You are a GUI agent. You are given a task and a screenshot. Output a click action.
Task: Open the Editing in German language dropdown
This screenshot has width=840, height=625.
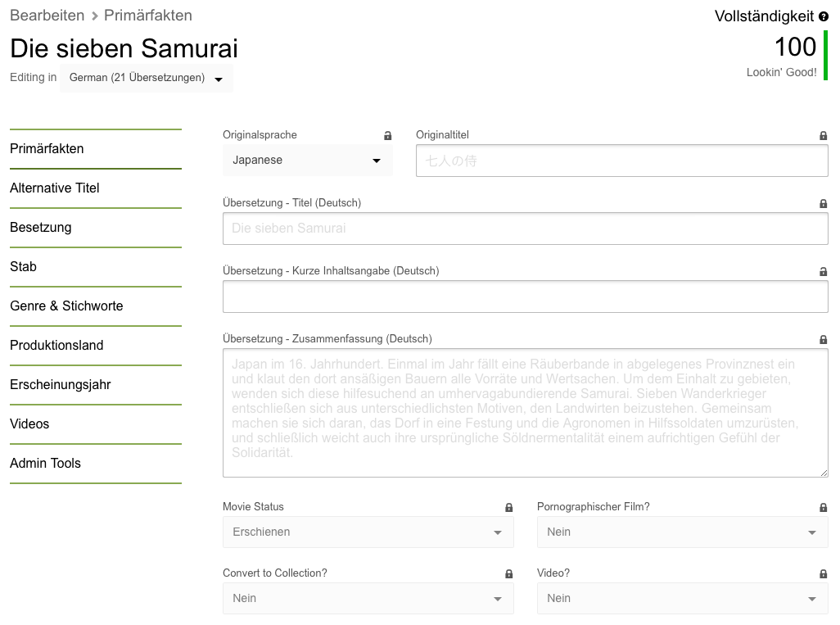[147, 79]
